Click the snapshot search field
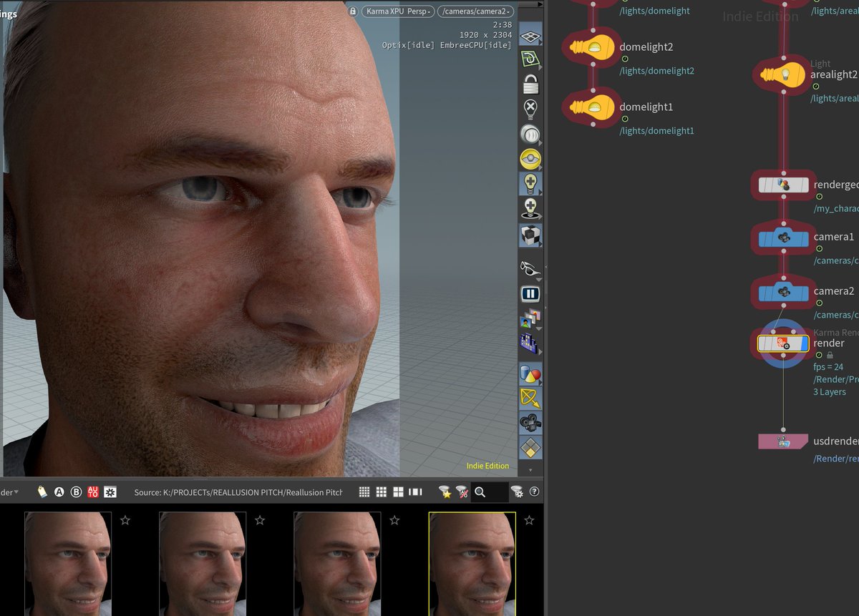 point(490,492)
